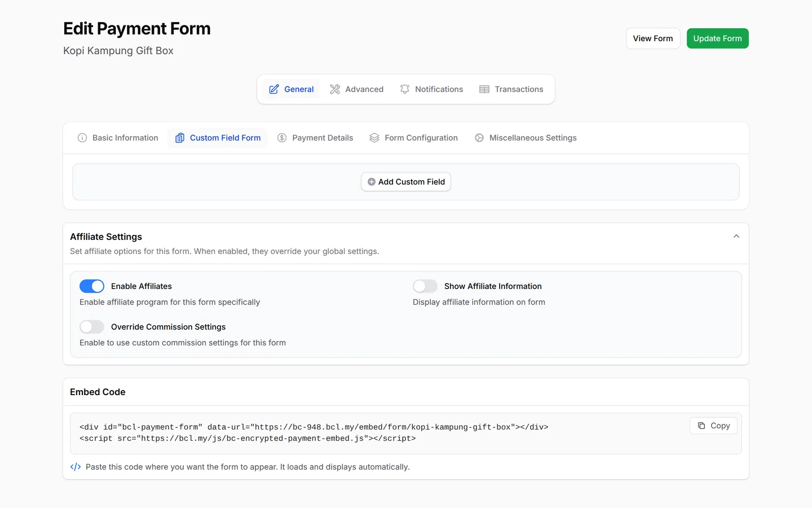Click the Basic Information info icon
The image size is (812, 508).
tap(82, 138)
